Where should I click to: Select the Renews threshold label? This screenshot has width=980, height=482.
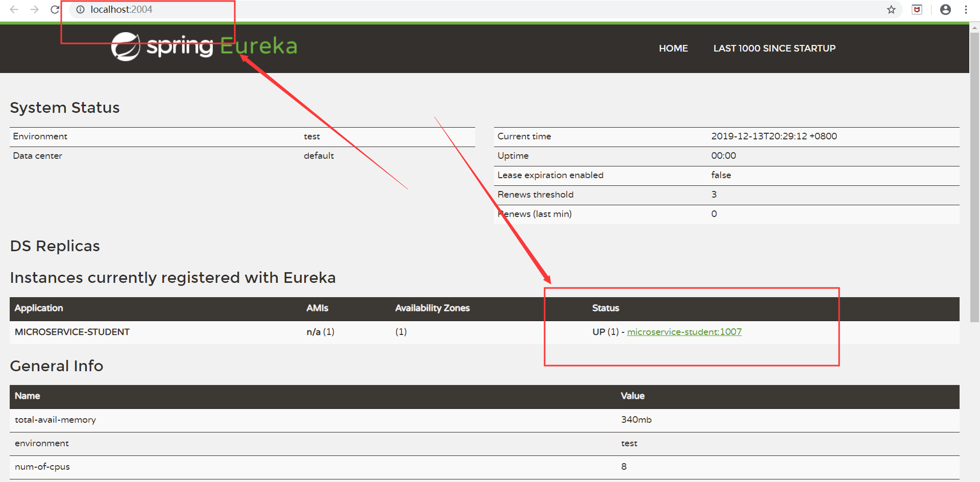click(x=535, y=195)
